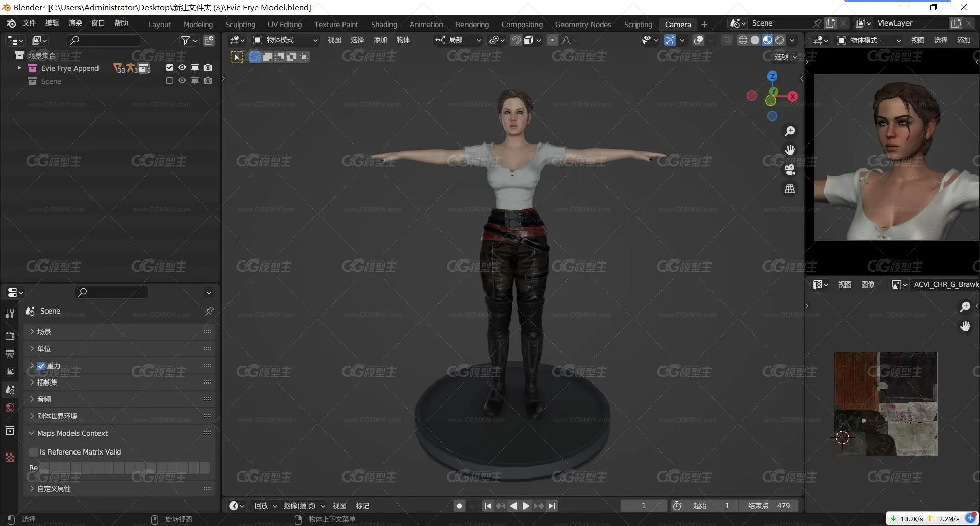The width and height of the screenshot is (980, 526).
Task: Select the tweak select tool icon
Action: pyautogui.click(x=237, y=57)
